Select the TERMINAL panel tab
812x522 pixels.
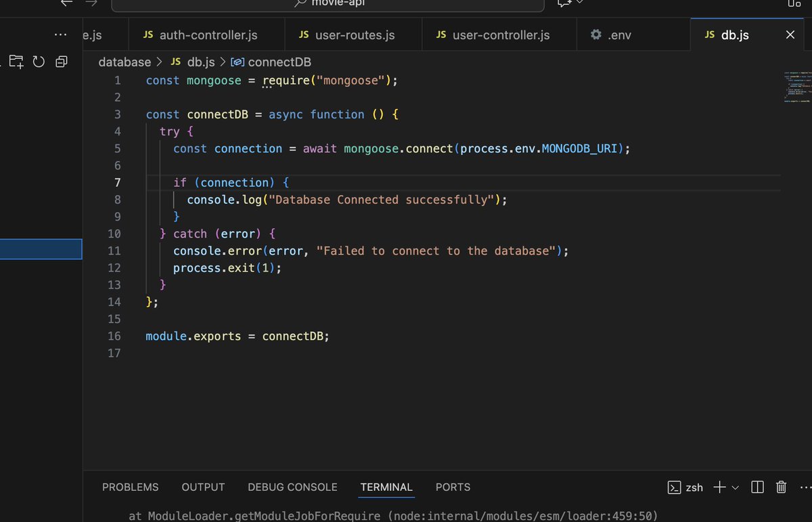coord(386,487)
